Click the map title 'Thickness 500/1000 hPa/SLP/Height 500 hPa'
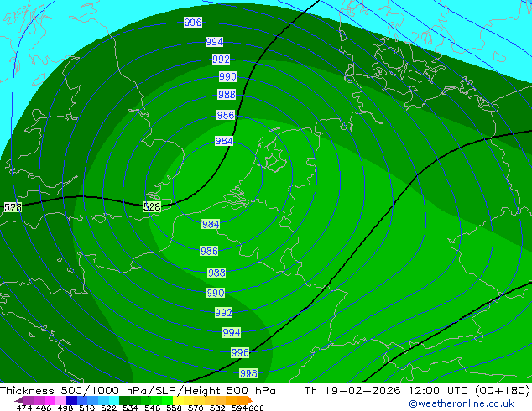 [x=138, y=391]
